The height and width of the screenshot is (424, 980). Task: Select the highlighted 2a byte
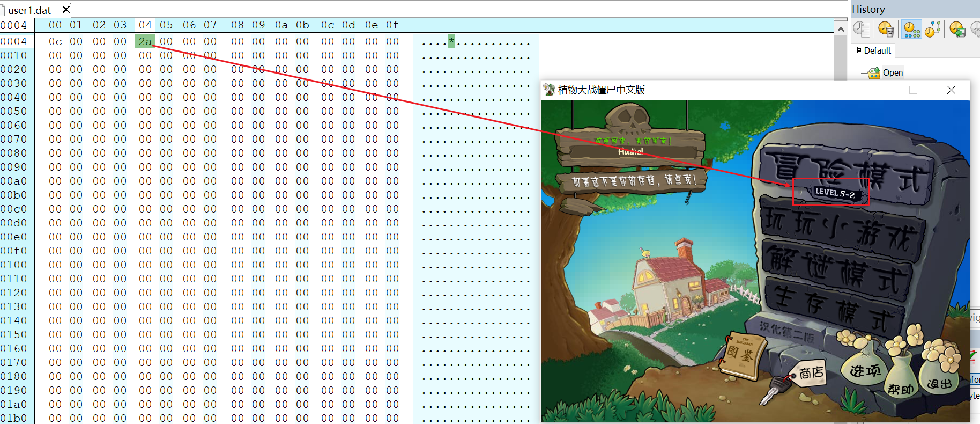tap(145, 41)
